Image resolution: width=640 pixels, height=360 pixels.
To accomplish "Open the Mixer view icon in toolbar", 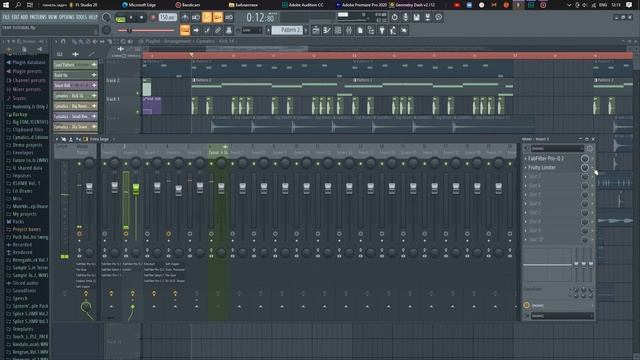I will tap(349, 30).
